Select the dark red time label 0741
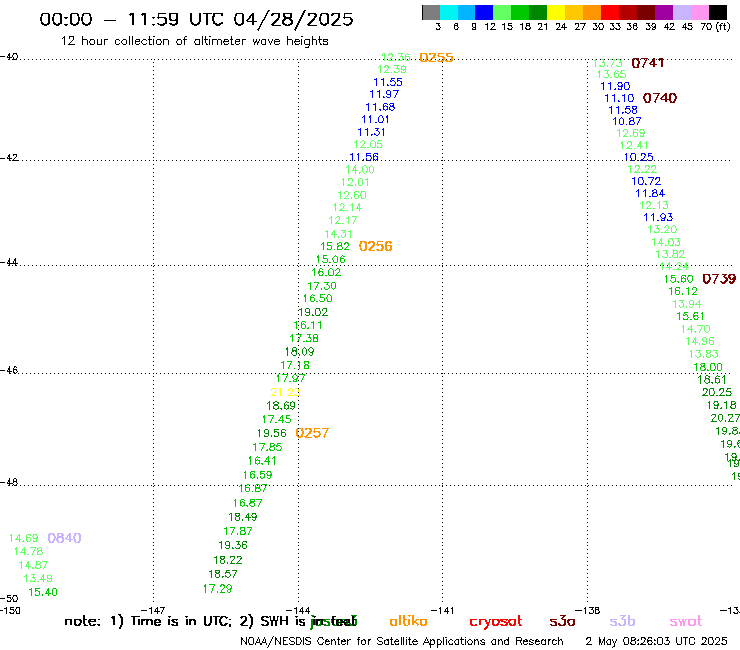The height and width of the screenshot is (650, 740). (648, 63)
